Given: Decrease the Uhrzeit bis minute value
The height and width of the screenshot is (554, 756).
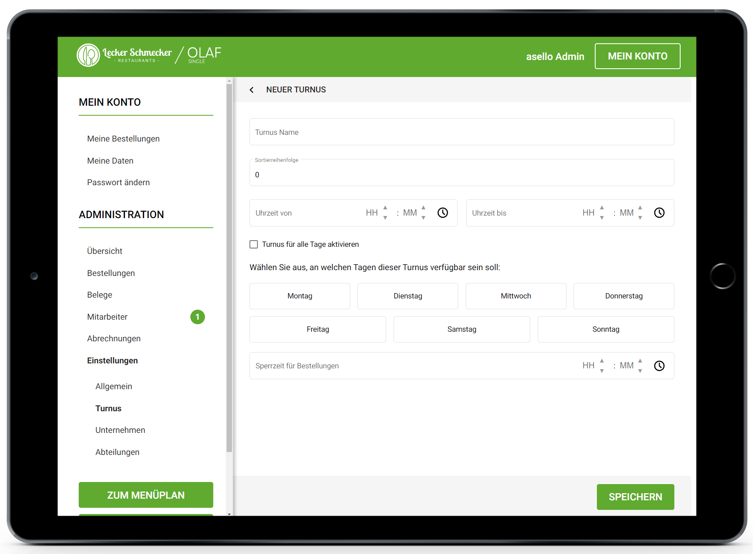Looking at the screenshot, I should 640,218.
